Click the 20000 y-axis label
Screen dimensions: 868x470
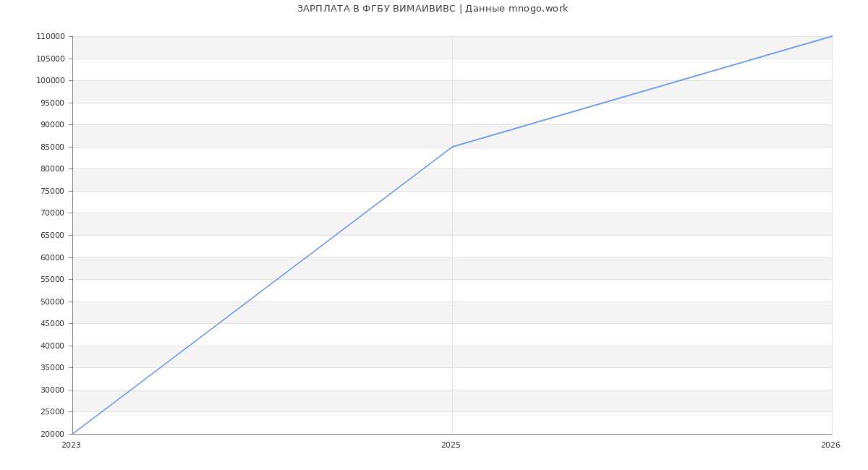point(52,435)
